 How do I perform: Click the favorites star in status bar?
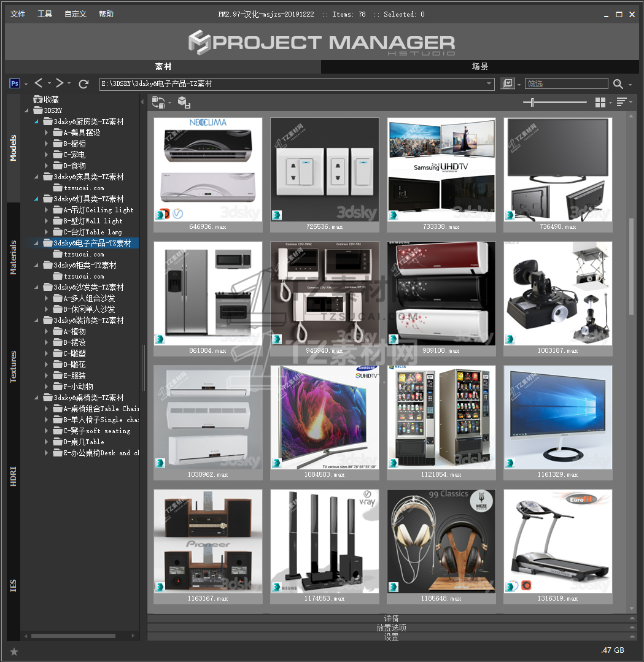[x=14, y=651]
